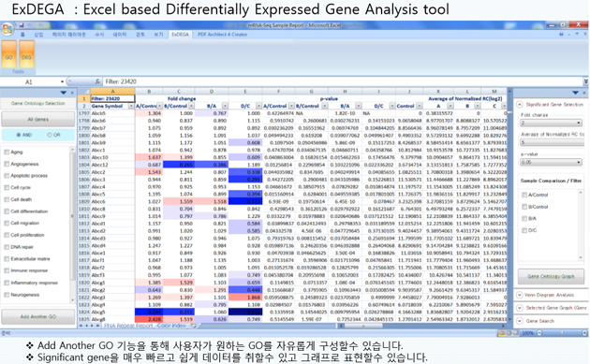
Task: Close the Gene Ontology Selection pane
Action: (72, 93)
